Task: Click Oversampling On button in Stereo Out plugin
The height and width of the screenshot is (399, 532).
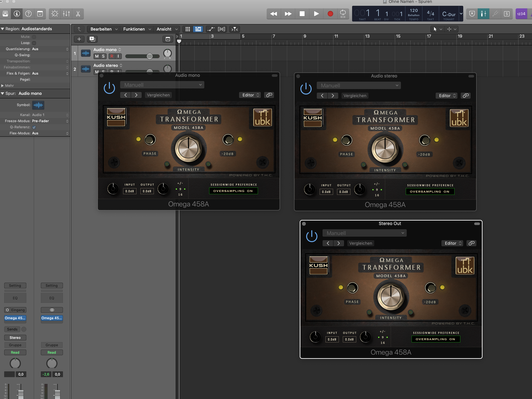Action: point(435,339)
